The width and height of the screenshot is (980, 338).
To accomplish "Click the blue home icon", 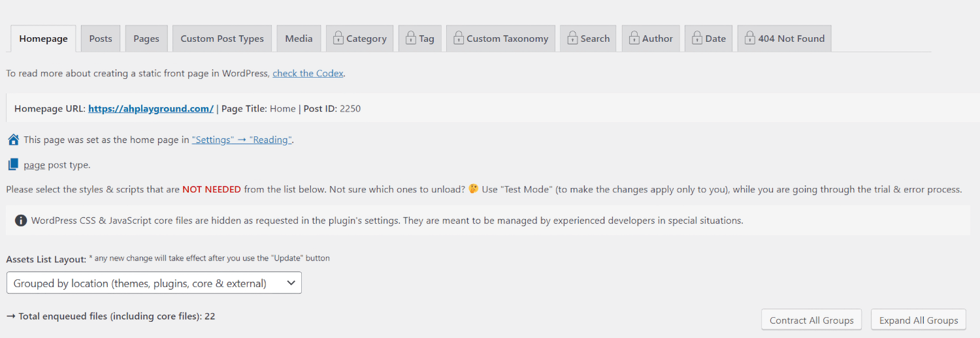I will [x=13, y=139].
